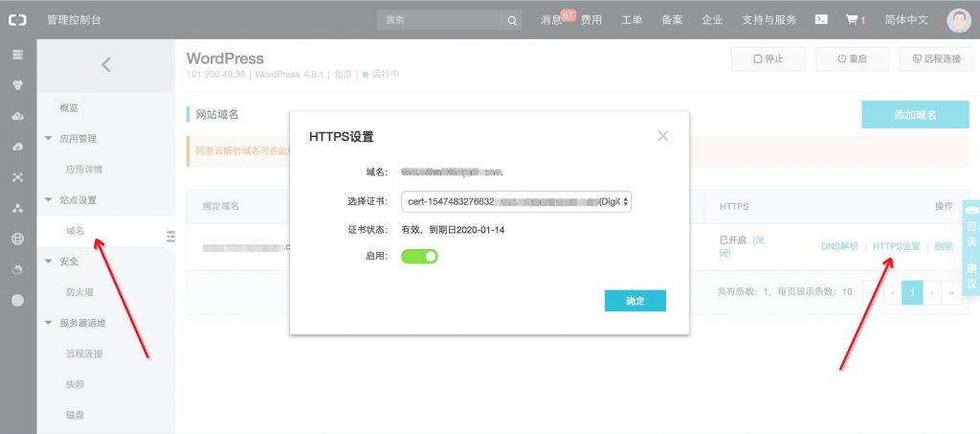Open the server list icon in left rail
Screen dimensions: 980x434
pyautogui.click(x=17, y=55)
